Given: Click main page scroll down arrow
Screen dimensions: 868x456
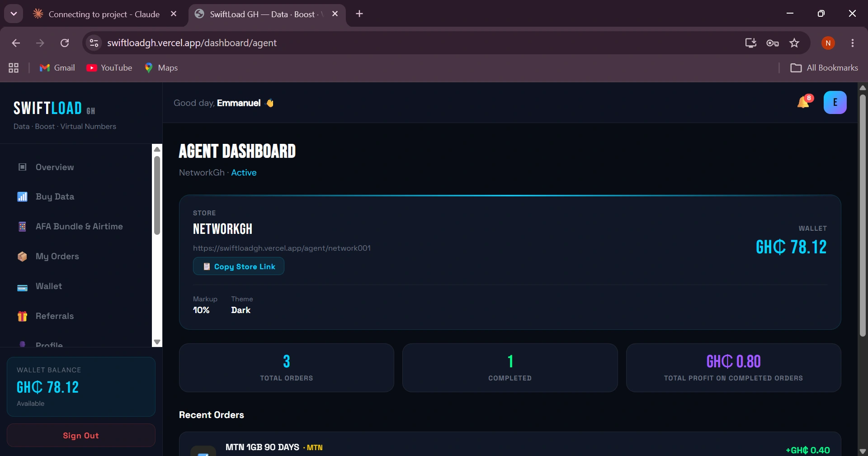Looking at the screenshot, I should click(863, 451).
